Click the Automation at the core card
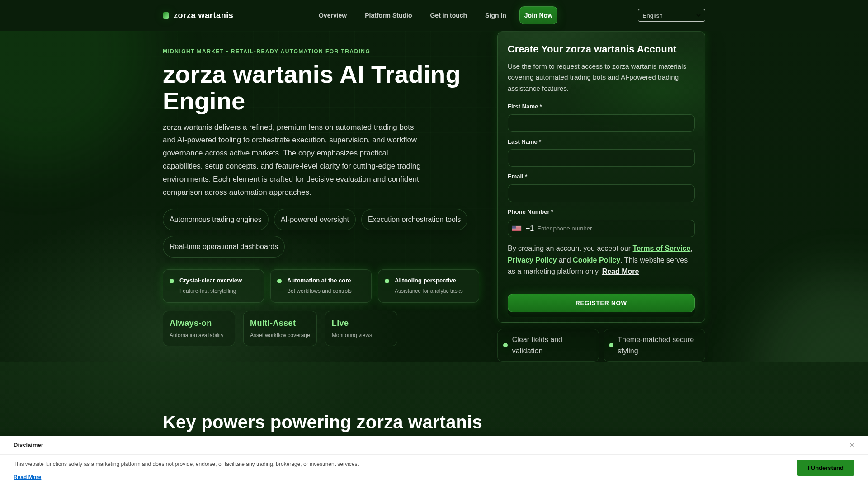Image resolution: width=868 pixels, height=488 pixels. pyautogui.click(x=321, y=286)
